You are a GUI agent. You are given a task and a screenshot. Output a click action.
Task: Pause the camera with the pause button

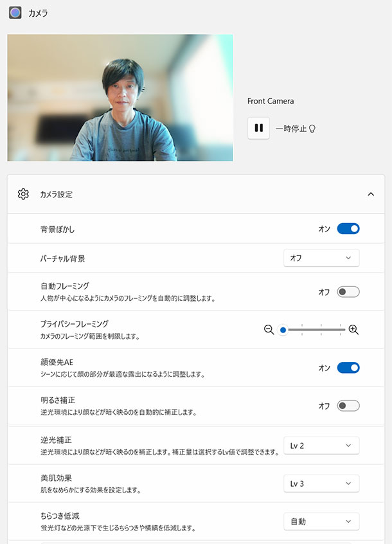(258, 128)
